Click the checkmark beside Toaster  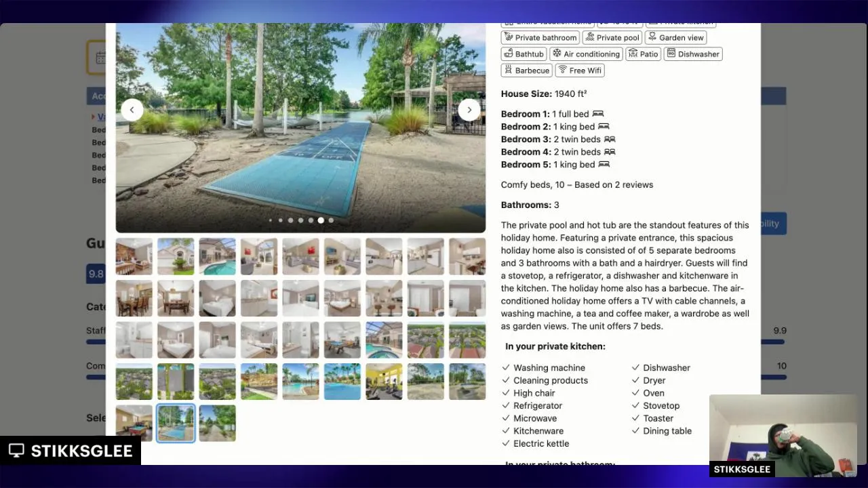tap(635, 418)
